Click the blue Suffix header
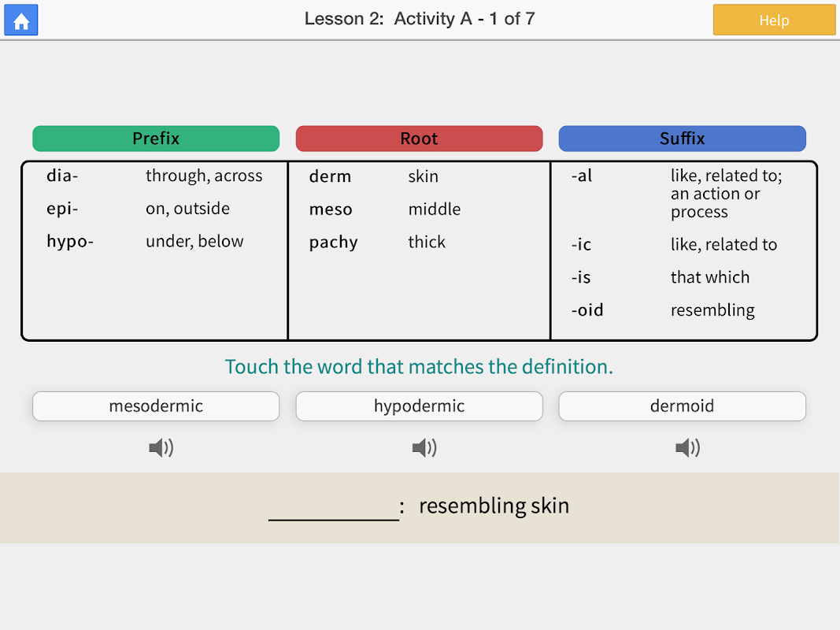The height and width of the screenshot is (630, 840). 682,139
